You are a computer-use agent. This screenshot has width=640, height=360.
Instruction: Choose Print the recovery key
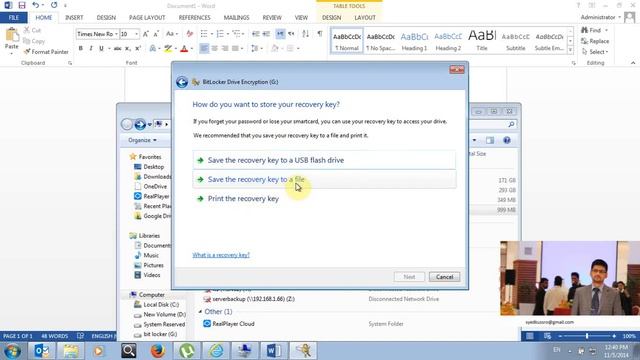324,198
